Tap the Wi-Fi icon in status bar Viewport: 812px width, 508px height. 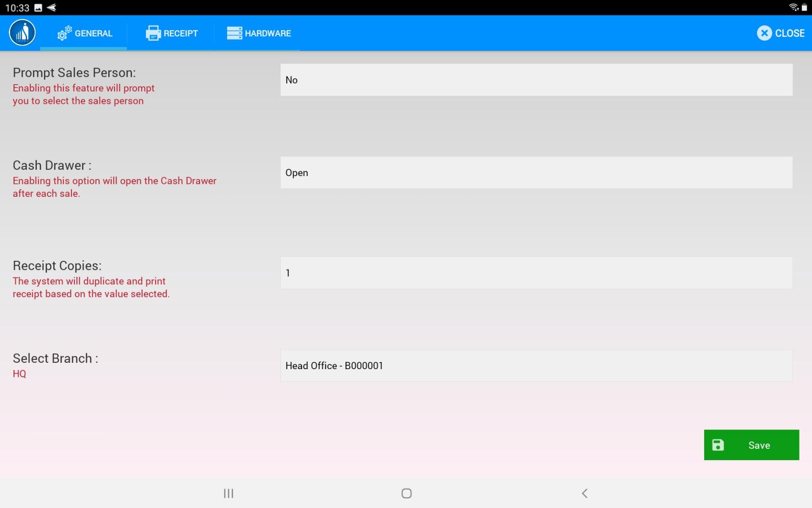point(793,7)
